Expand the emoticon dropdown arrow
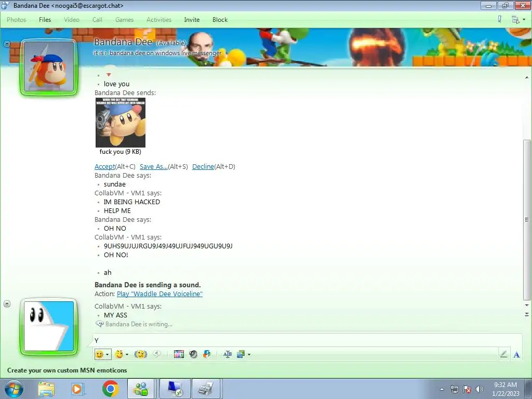The width and height of the screenshot is (532, 399). 107,354
